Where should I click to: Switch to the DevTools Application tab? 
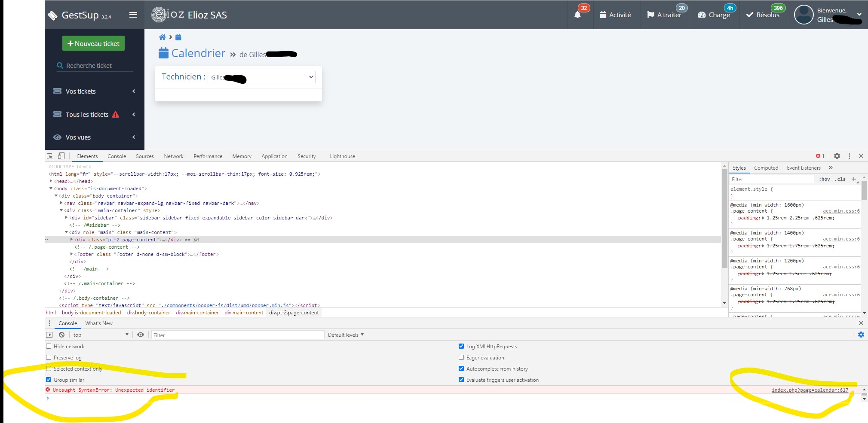coord(274,156)
